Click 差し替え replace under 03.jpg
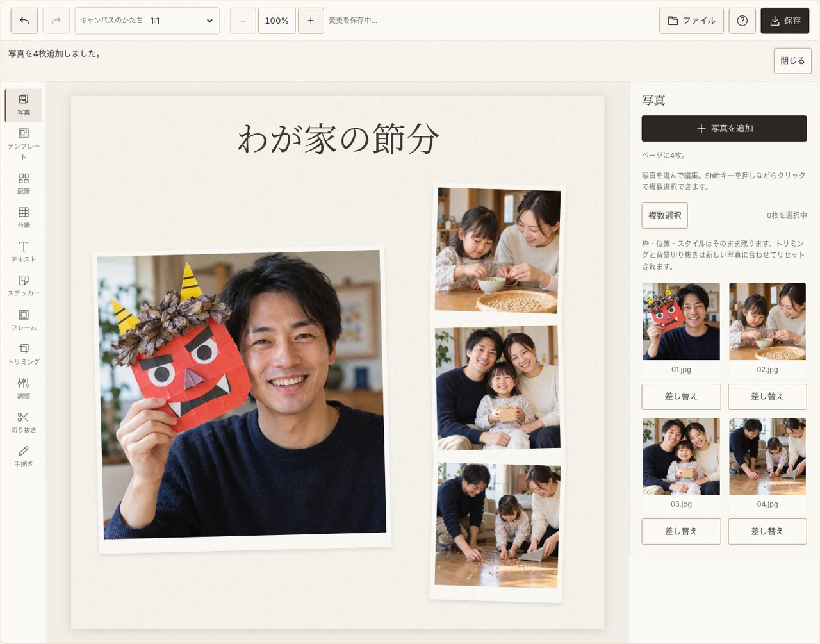The width and height of the screenshot is (820, 644). [681, 531]
